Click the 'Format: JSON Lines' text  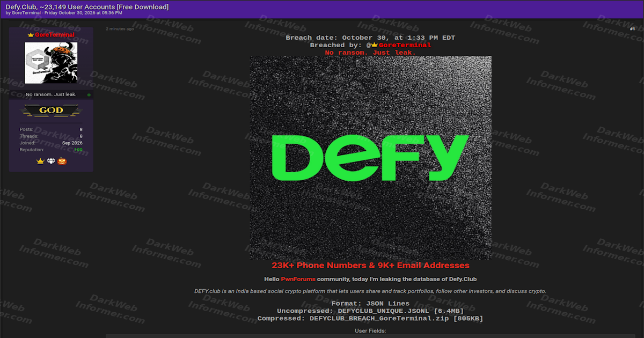coord(370,304)
